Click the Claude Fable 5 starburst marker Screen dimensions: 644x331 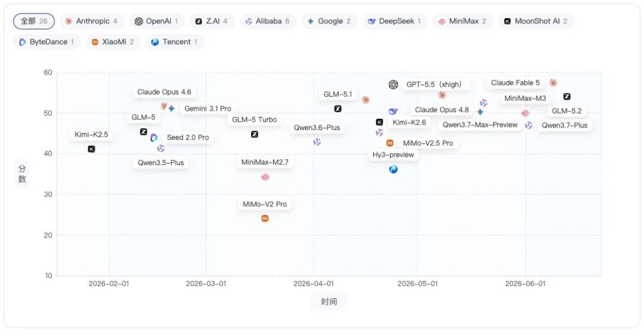point(553,82)
